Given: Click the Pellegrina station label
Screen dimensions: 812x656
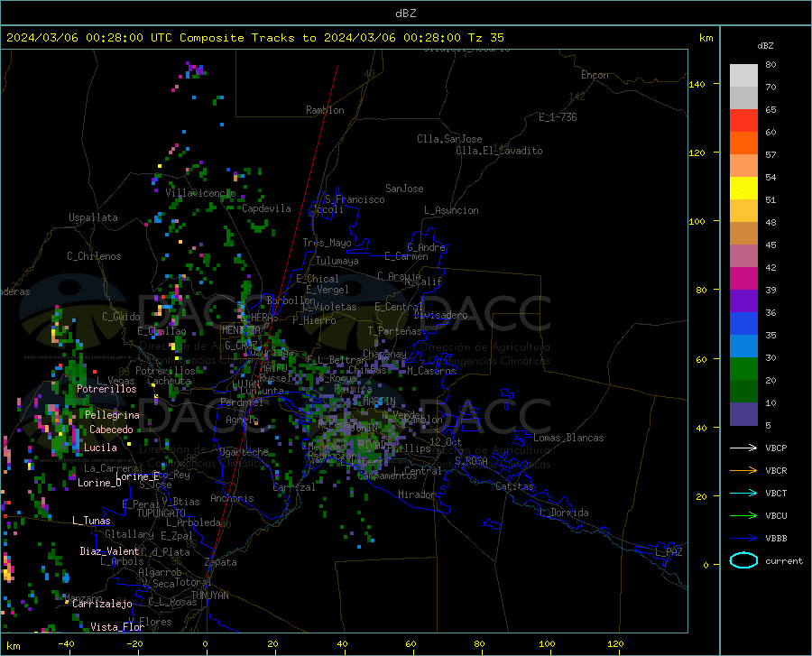Looking at the screenshot, I should [x=112, y=415].
